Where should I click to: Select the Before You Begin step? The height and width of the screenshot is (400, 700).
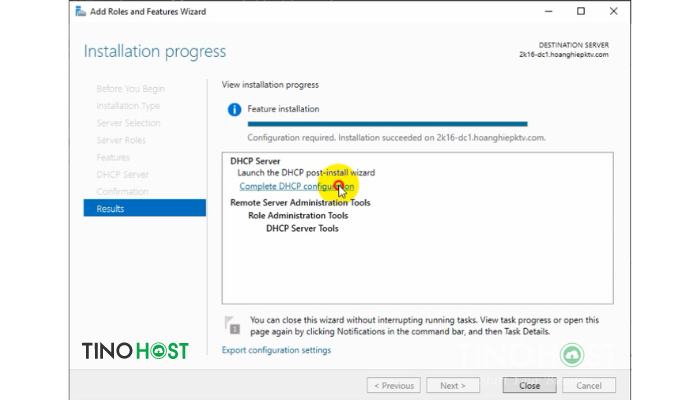click(x=130, y=89)
